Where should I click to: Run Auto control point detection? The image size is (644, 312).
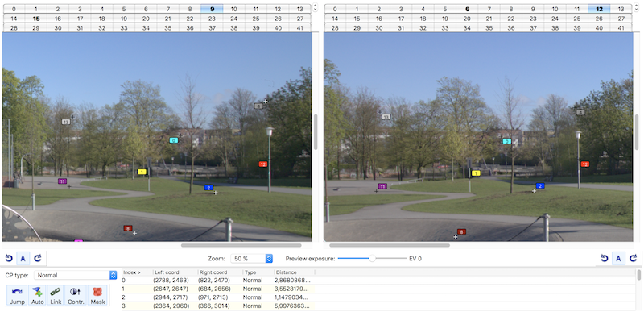click(x=37, y=296)
